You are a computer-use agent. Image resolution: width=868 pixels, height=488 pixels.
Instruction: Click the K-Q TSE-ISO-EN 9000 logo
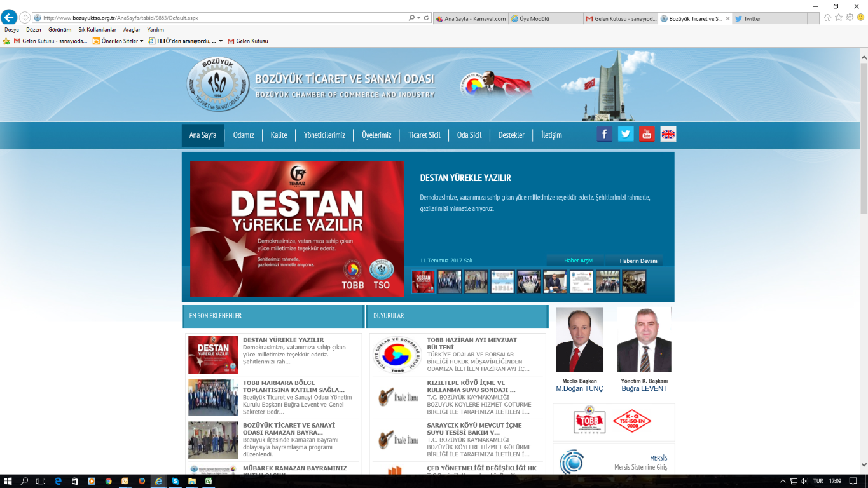(x=631, y=423)
